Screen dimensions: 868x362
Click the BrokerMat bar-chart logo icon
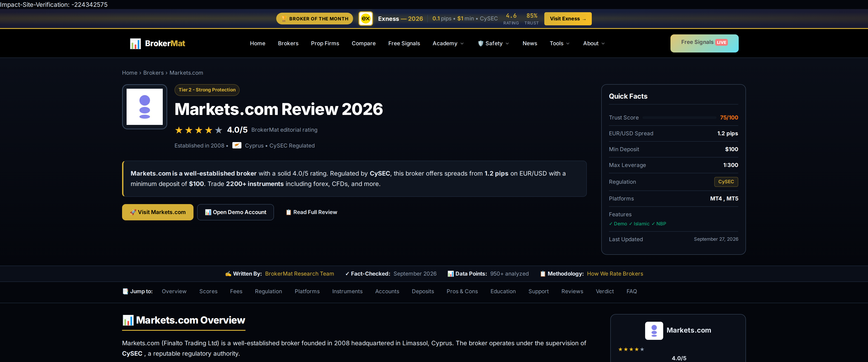click(135, 43)
